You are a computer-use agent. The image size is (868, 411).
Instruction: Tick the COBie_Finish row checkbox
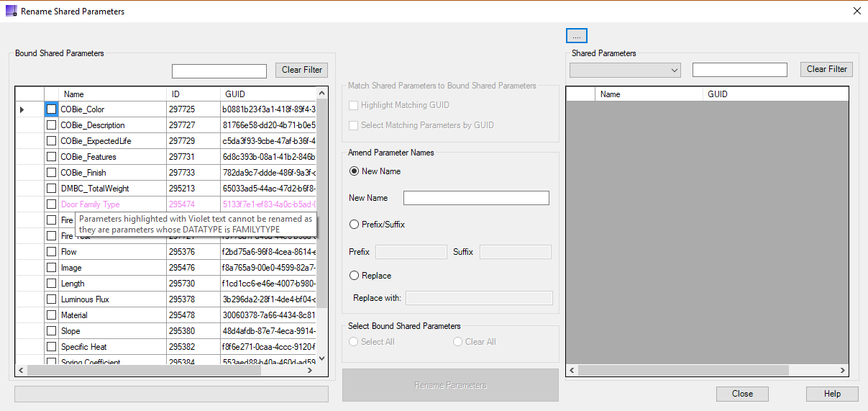click(51, 173)
